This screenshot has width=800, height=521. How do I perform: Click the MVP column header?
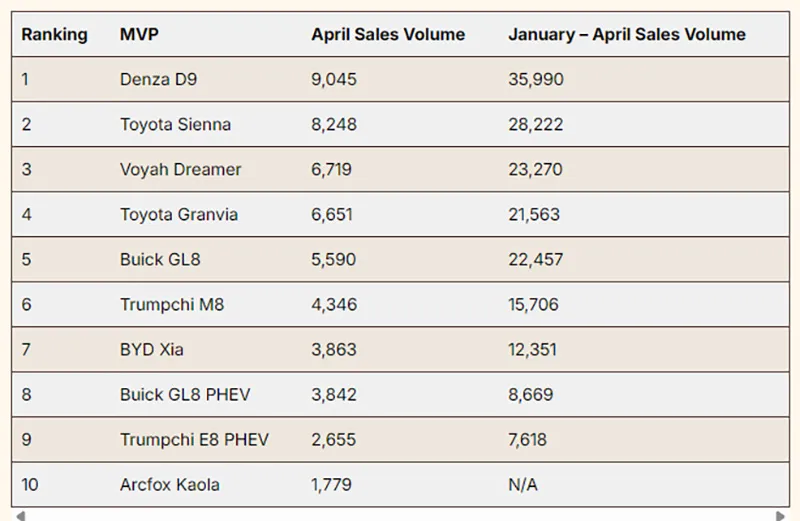point(139,35)
